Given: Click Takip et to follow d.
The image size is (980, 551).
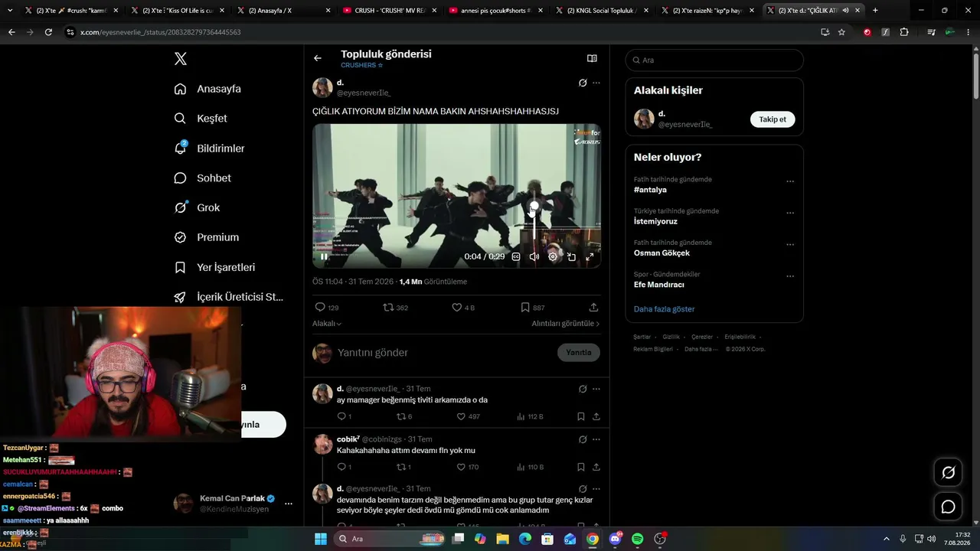Looking at the screenshot, I should coord(773,119).
